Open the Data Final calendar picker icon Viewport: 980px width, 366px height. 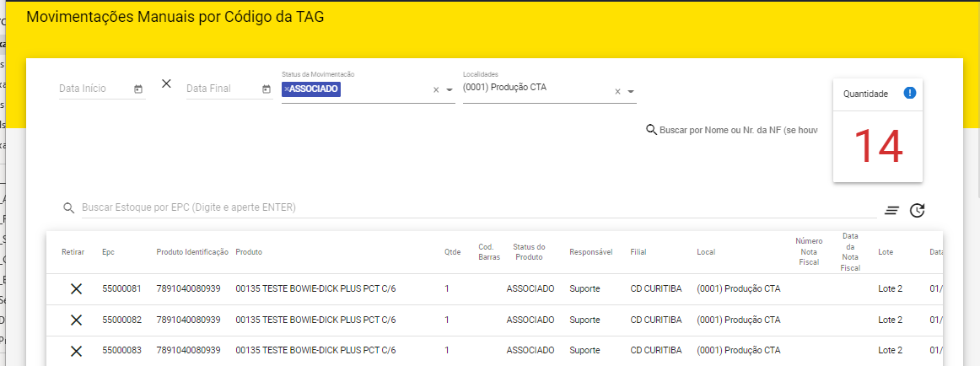tap(266, 89)
